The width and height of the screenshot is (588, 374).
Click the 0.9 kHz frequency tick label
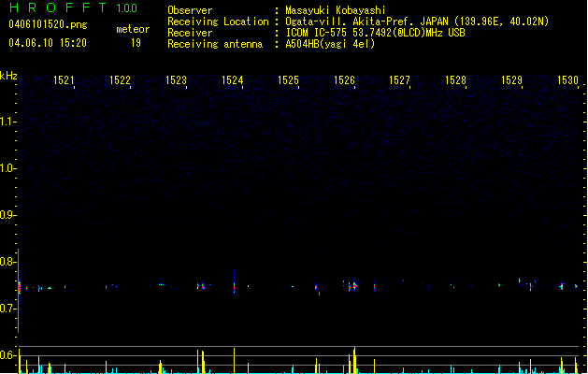[7, 215]
